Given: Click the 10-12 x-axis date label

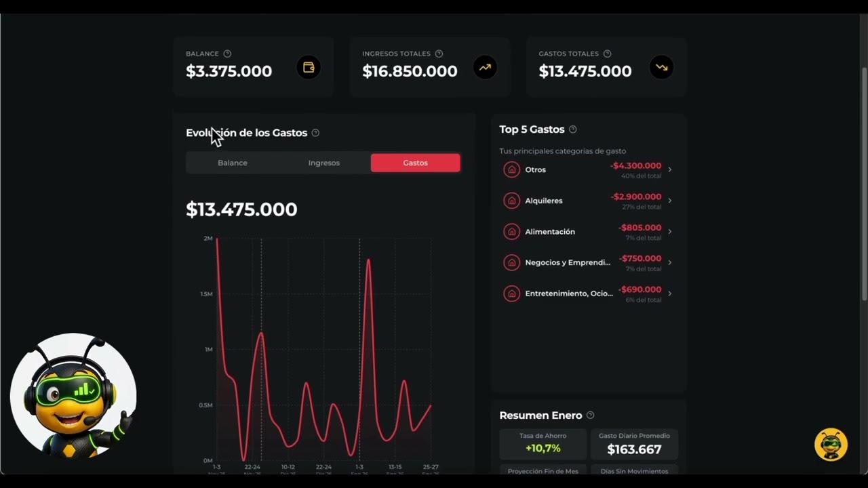Looking at the screenshot, I should 288,467.
